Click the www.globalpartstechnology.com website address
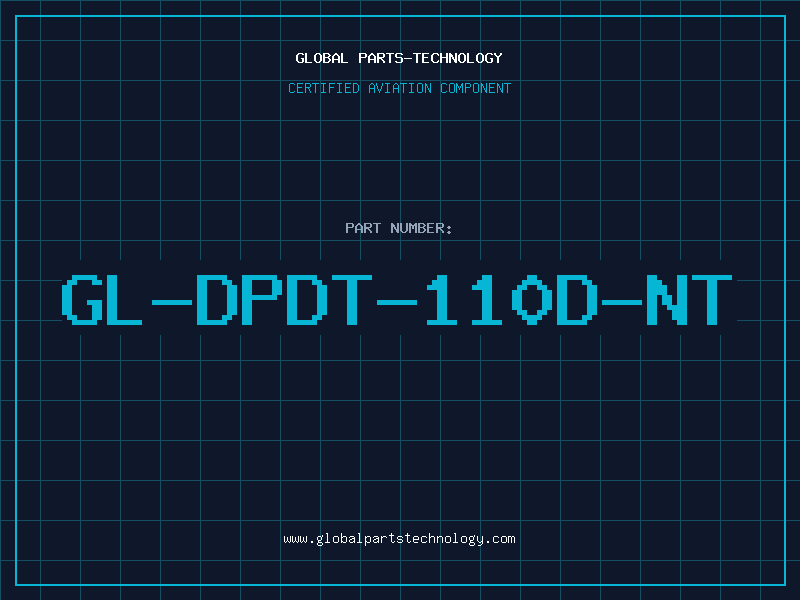800x600 pixels. pyautogui.click(x=399, y=539)
